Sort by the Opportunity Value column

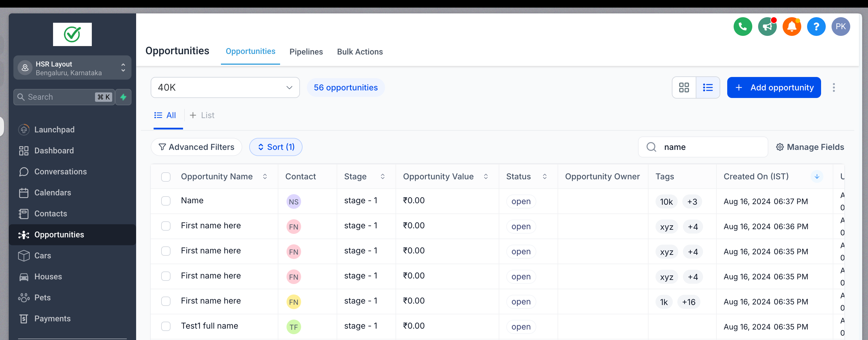point(486,177)
